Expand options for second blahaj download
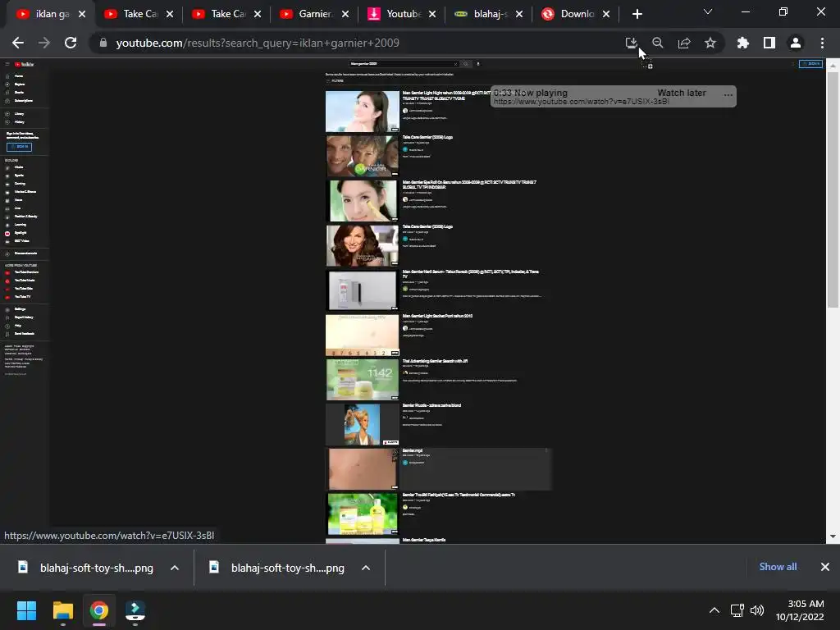 pyautogui.click(x=366, y=568)
